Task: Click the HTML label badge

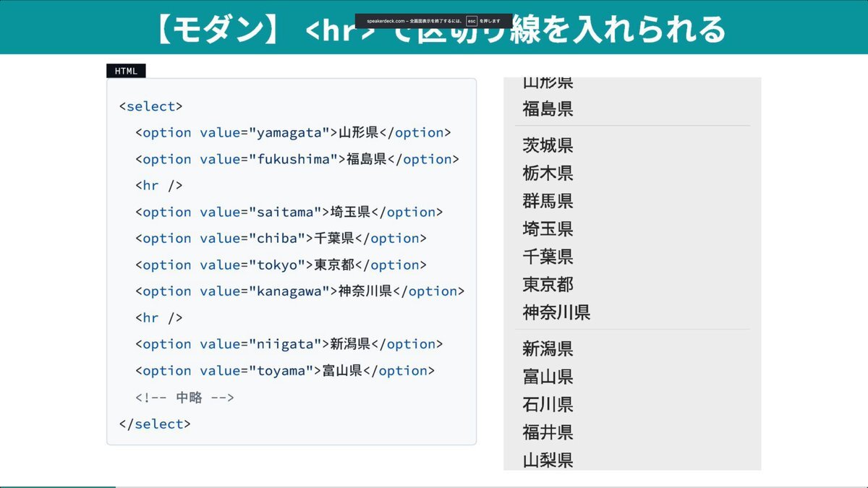Action: pyautogui.click(x=126, y=71)
